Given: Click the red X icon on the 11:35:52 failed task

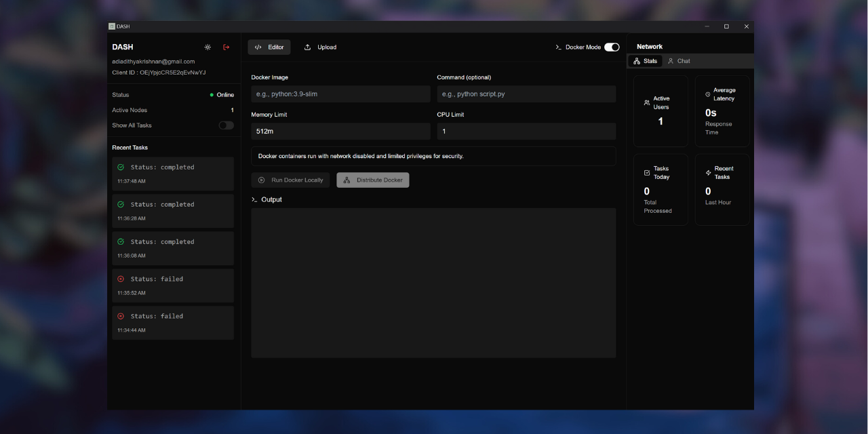Looking at the screenshot, I should tap(121, 279).
